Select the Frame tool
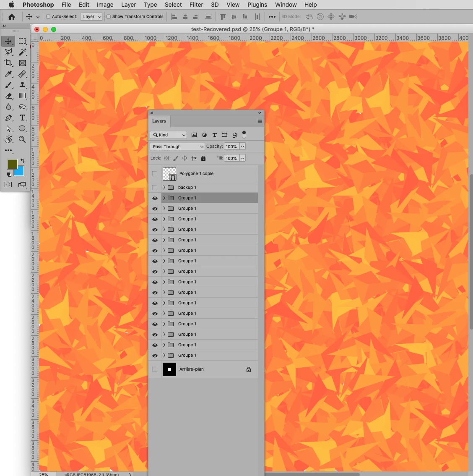The width and height of the screenshot is (473, 476). [x=23, y=63]
